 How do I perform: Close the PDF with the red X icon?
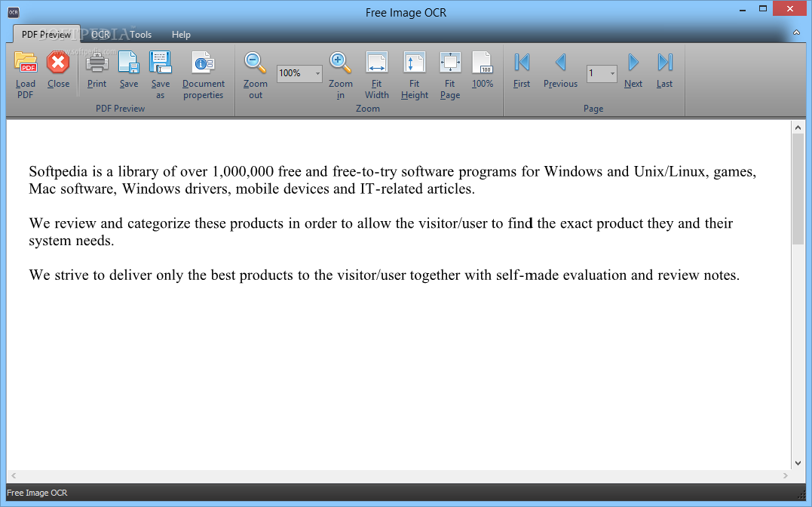58,62
